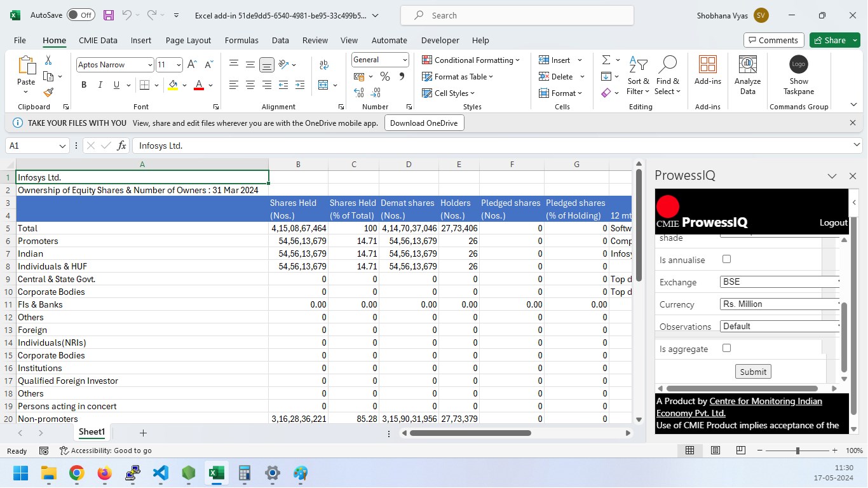
Task: Click Submit in the ProwessIQ pane
Action: point(753,372)
